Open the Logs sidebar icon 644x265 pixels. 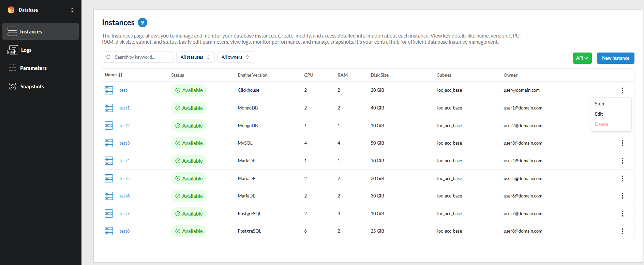(13, 50)
